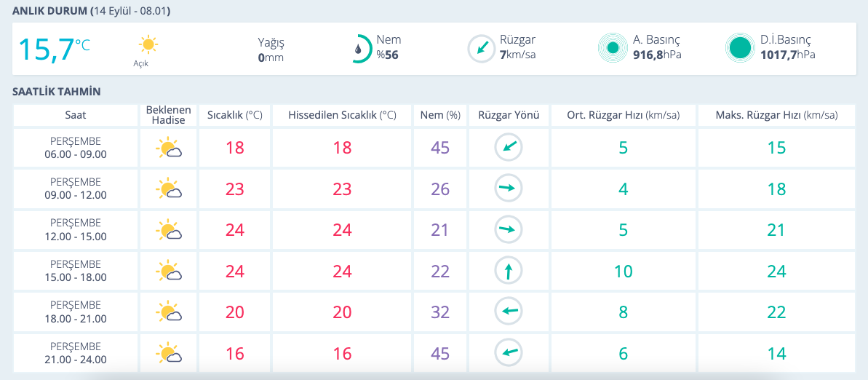Screen dimensions: 868x380
Task: Click the 'Saat' column header
Action: coord(75,115)
